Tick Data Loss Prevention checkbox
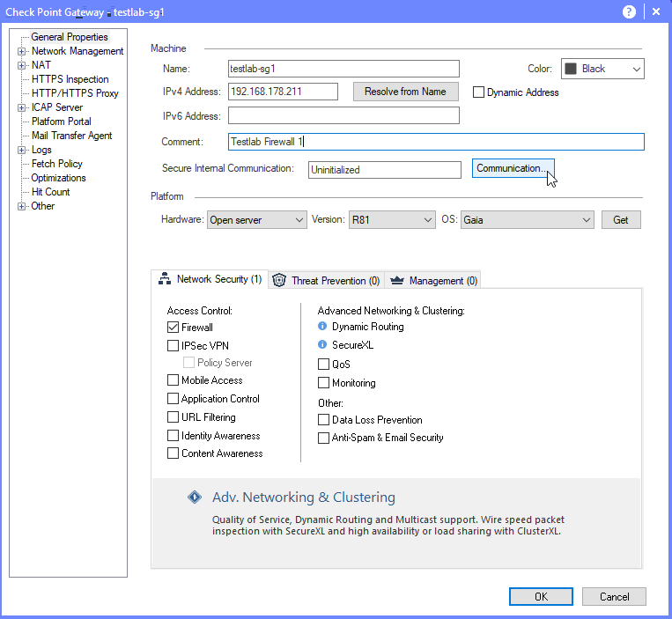Image resolution: width=672 pixels, height=619 pixels. click(323, 419)
